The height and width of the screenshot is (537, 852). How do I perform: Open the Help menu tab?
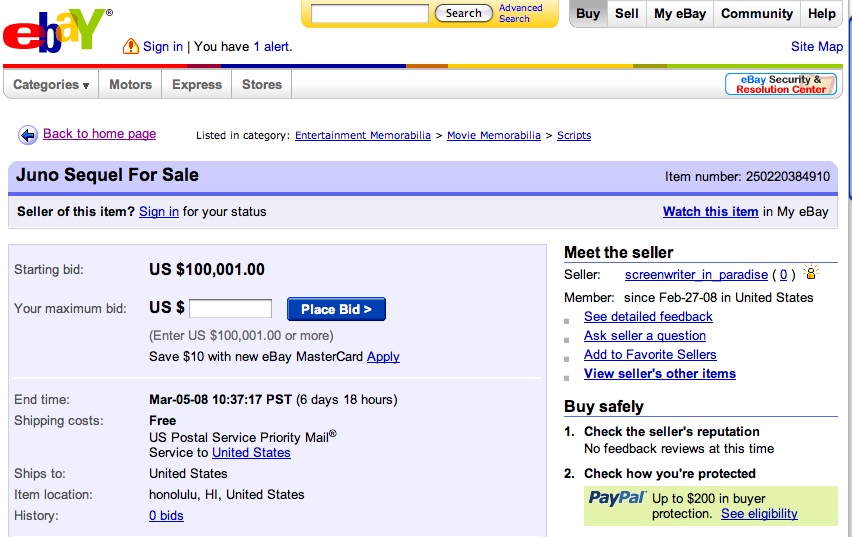click(822, 14)
